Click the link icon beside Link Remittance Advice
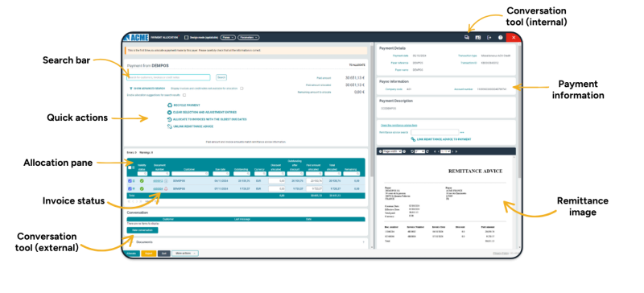The height and width of the screenshot is (293, 644). pos(413,139)
